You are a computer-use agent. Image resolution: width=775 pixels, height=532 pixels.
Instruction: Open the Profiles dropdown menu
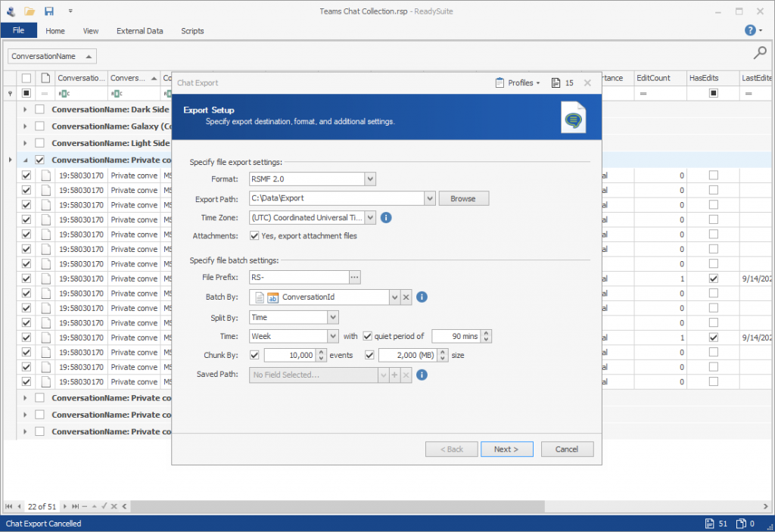(x=524, y=82)
